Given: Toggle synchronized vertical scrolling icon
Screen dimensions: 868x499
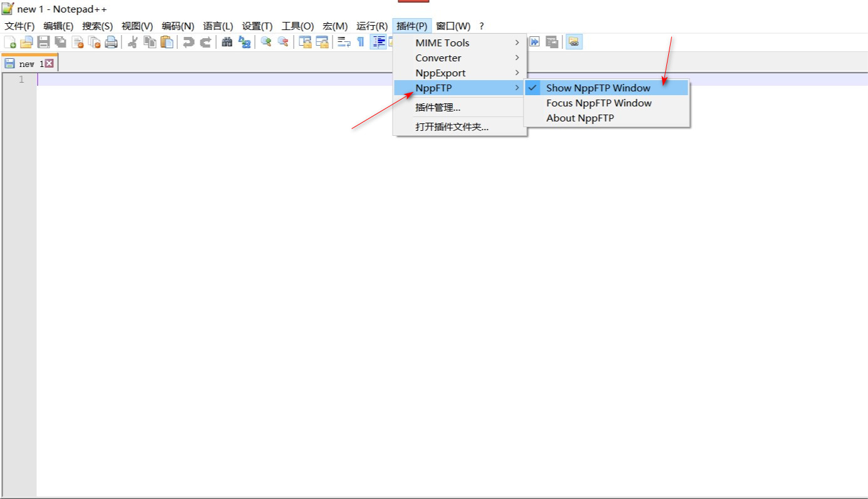Looking at the screenshot, I should (305, 42).
